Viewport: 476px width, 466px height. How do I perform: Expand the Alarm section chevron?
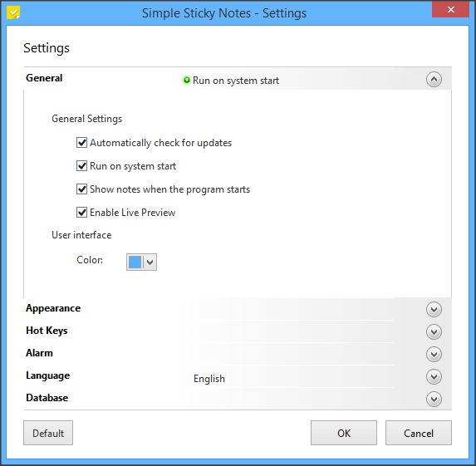tap(434, 355)
